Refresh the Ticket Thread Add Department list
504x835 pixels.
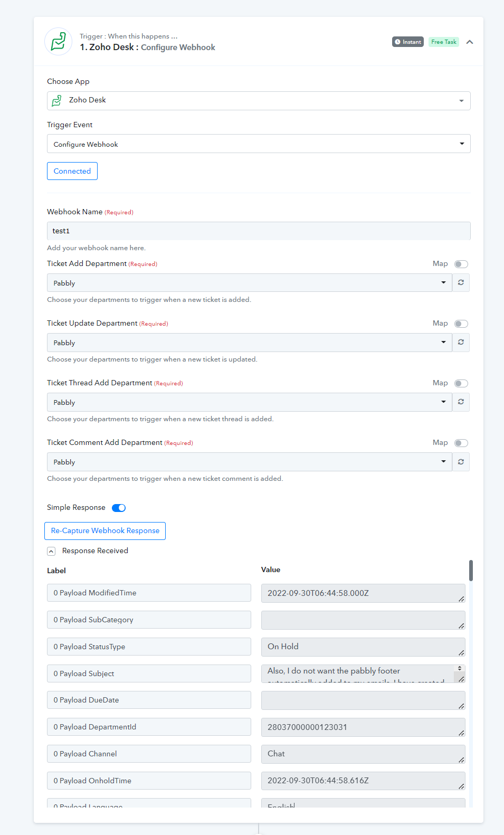(x=461, y=402)
